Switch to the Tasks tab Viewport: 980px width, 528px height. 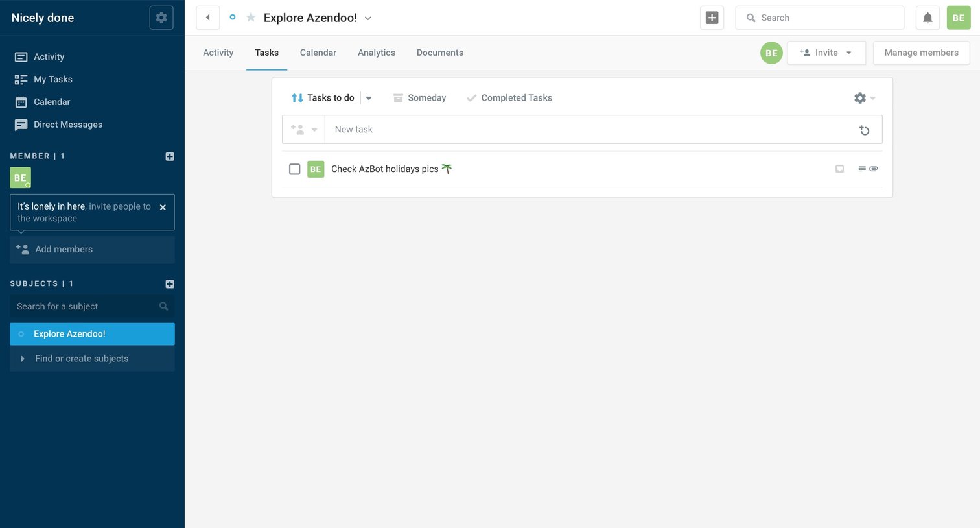pyautogui.click(x=266, y=53)
